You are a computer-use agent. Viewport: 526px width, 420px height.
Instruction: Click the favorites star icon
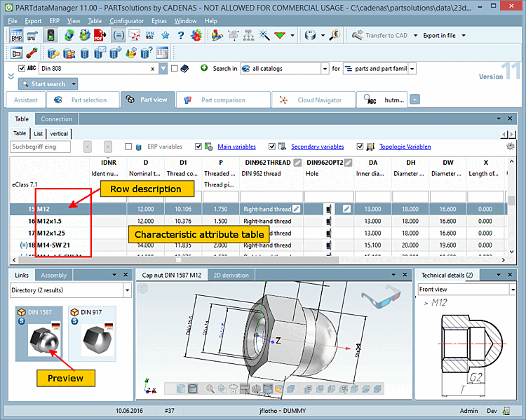pyautogui.click(x=166, y=35)
